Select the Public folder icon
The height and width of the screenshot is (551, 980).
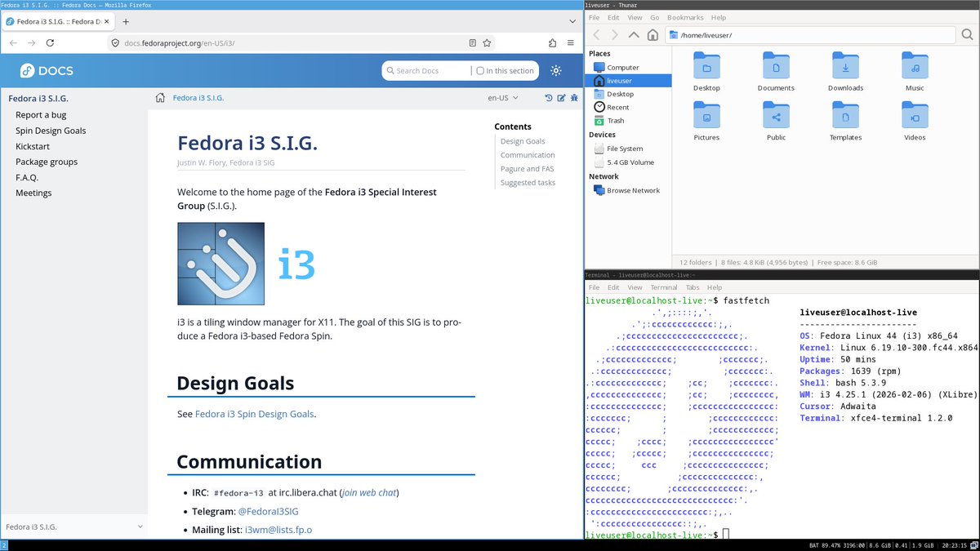[x=776, y=114]
